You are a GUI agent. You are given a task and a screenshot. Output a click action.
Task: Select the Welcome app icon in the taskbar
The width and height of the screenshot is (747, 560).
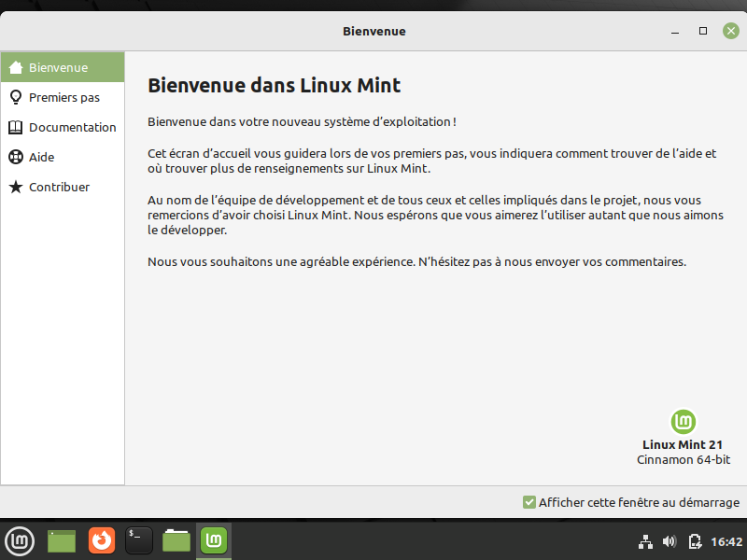213,540
